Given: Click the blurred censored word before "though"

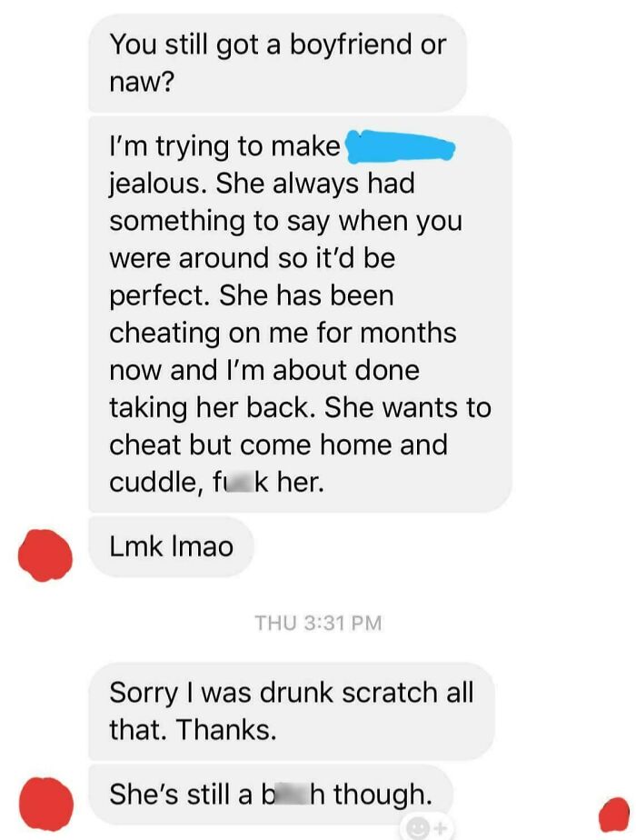Looking at the screenshot, I should pyautogui.click(x=293, y=795).
